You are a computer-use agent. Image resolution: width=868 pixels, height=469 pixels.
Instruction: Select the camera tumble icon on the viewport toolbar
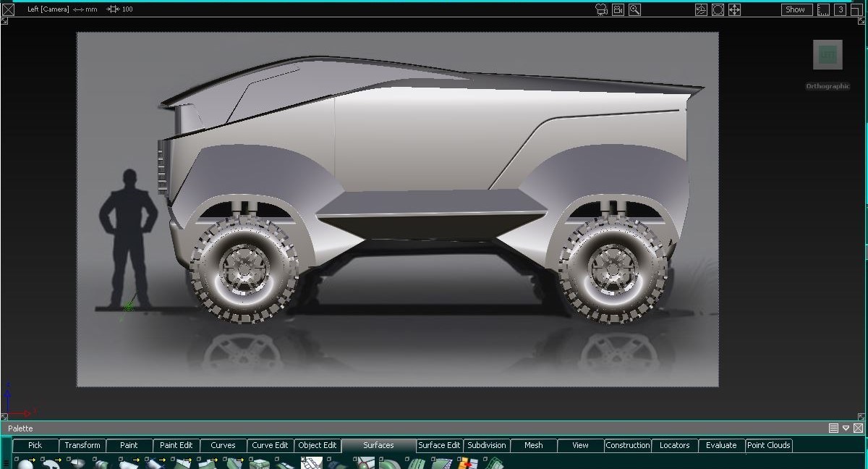[600, 9]
